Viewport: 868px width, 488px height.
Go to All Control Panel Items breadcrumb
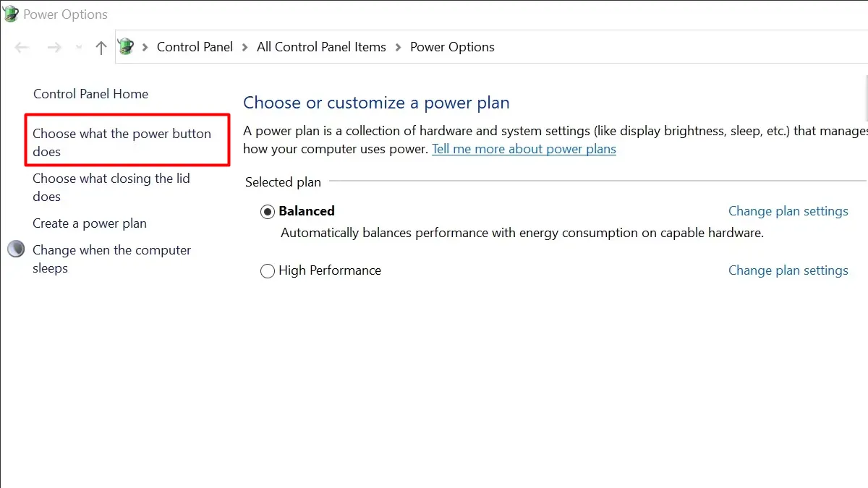point(321,47)
